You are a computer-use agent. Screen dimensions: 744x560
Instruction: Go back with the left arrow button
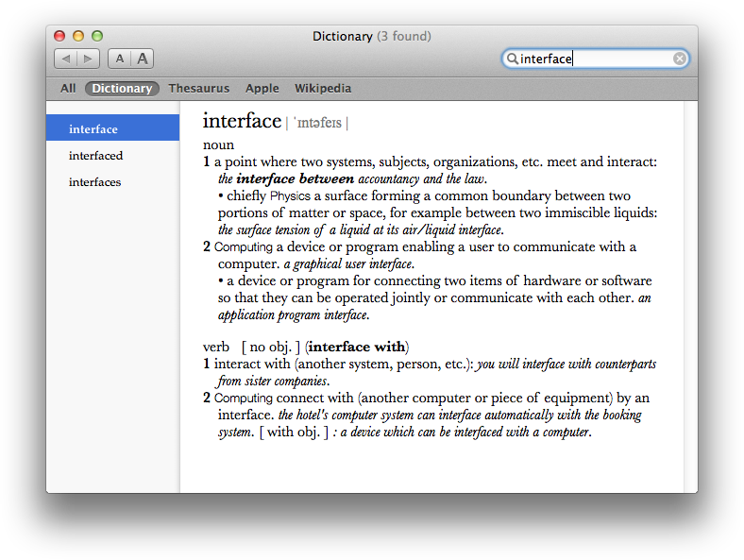tap(65, 59)
